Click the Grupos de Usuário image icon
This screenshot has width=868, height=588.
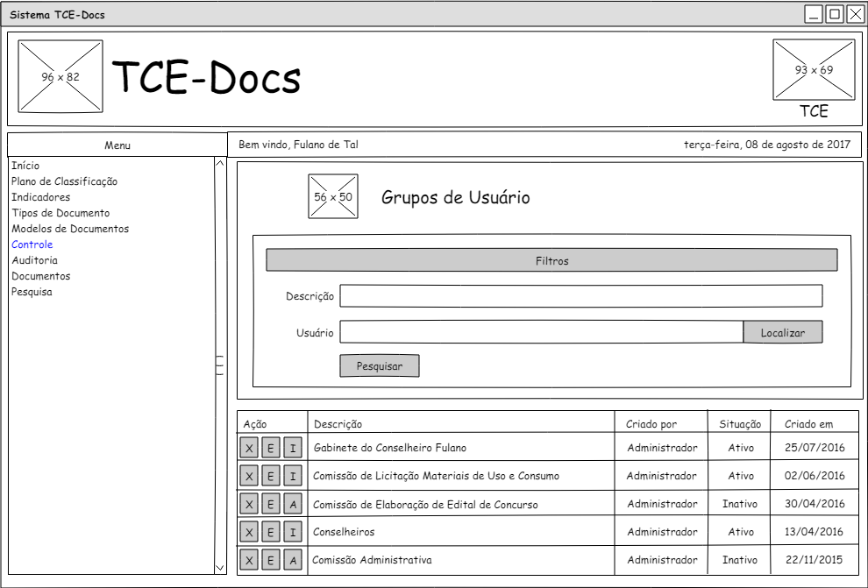click(x=333, y=196)
